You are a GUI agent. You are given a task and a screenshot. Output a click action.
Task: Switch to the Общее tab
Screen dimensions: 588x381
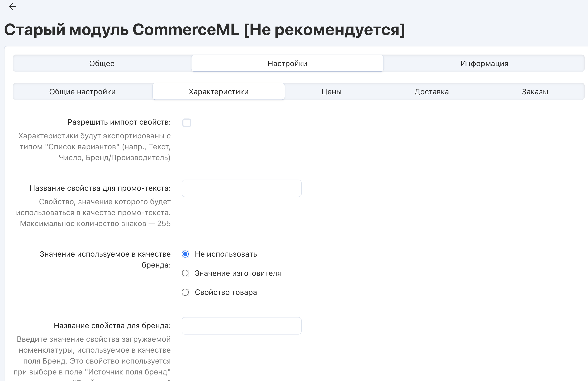click(102, 63)
